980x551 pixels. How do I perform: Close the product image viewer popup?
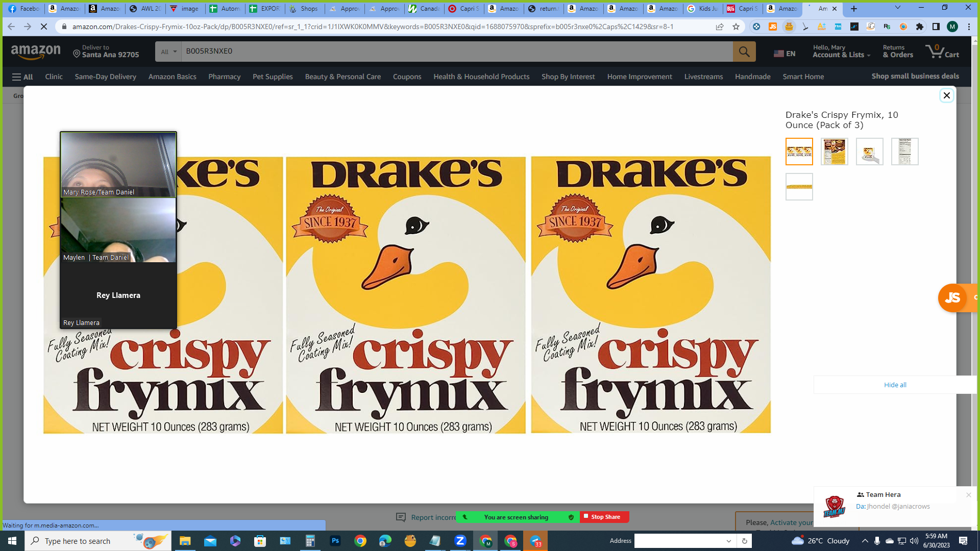[947, 95]
